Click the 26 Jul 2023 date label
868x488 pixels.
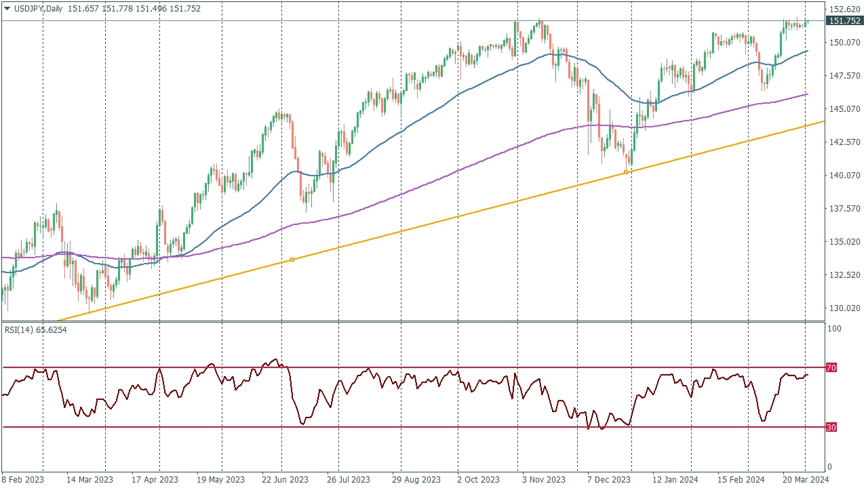pos(349,479)
